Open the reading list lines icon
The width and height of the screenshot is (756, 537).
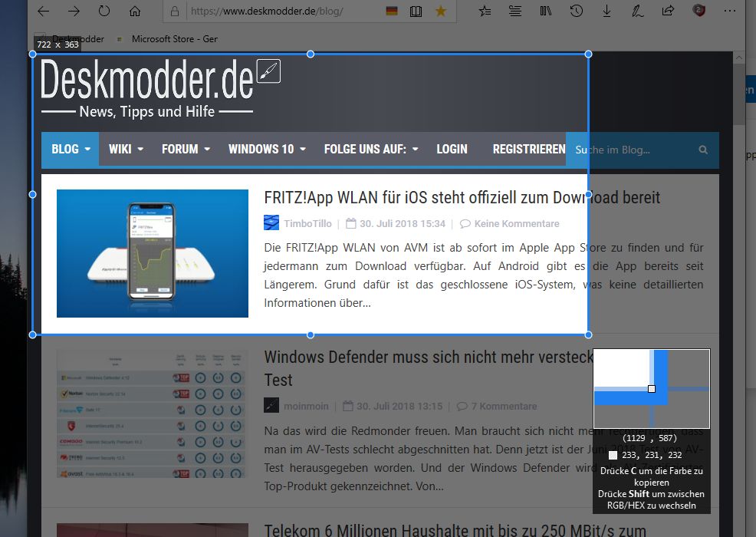[515, 11]
